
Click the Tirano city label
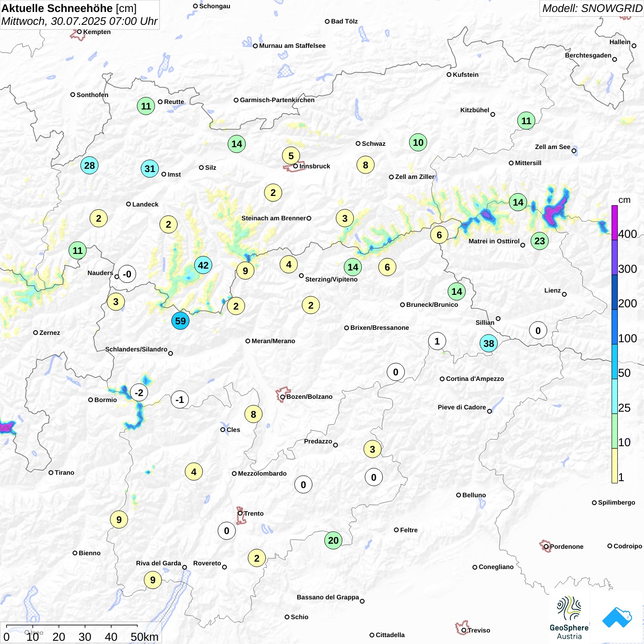tap(64, 472)
